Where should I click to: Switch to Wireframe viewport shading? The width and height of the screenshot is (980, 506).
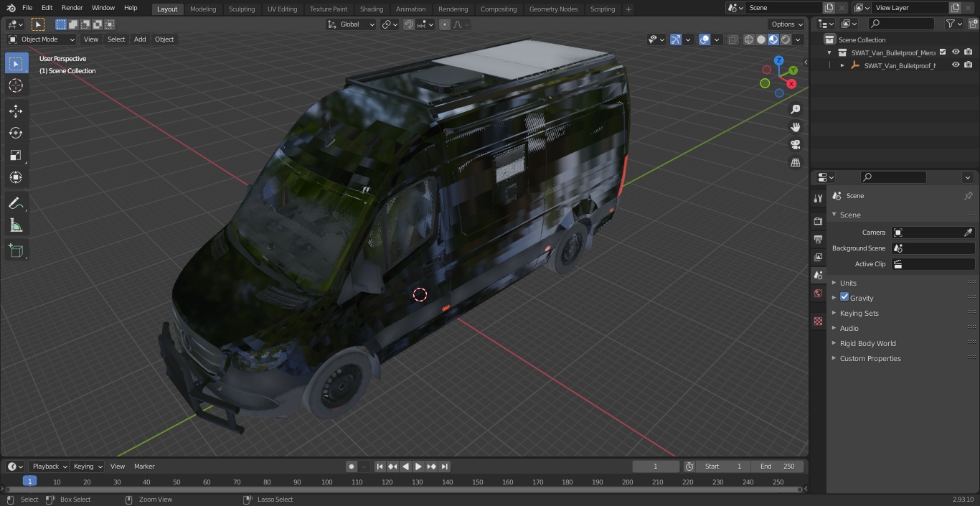(749, 39)
